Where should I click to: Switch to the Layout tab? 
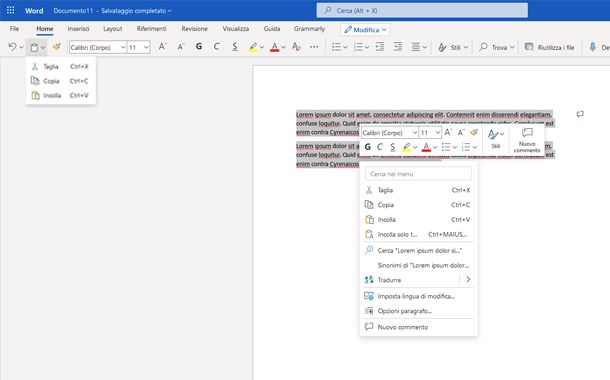pos(112,29)
